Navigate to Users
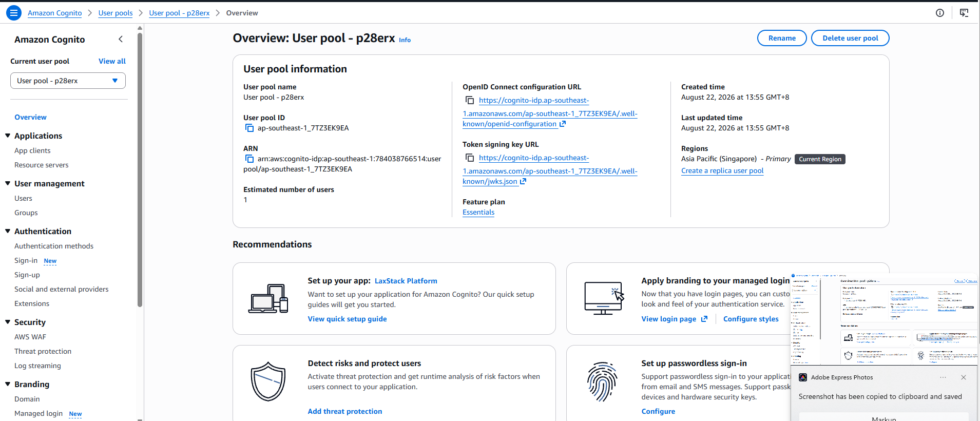This screenshot has width=980, height=421. pos(23,198)
